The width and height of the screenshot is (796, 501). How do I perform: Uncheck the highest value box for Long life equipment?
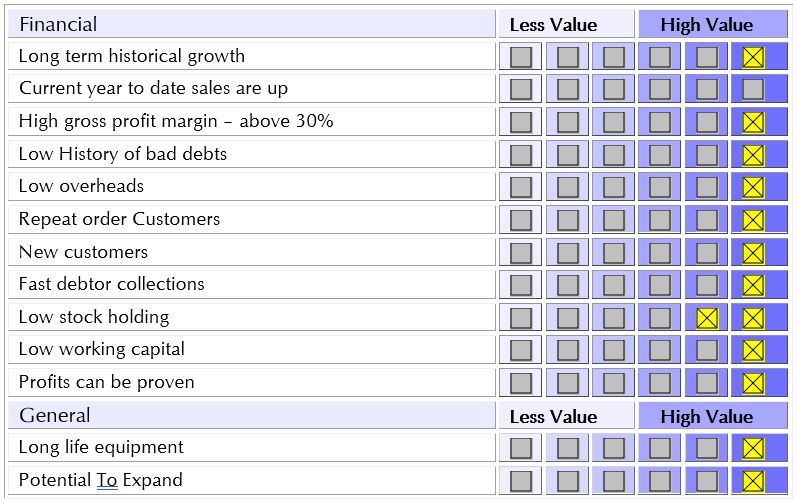[x=753, y=448]
